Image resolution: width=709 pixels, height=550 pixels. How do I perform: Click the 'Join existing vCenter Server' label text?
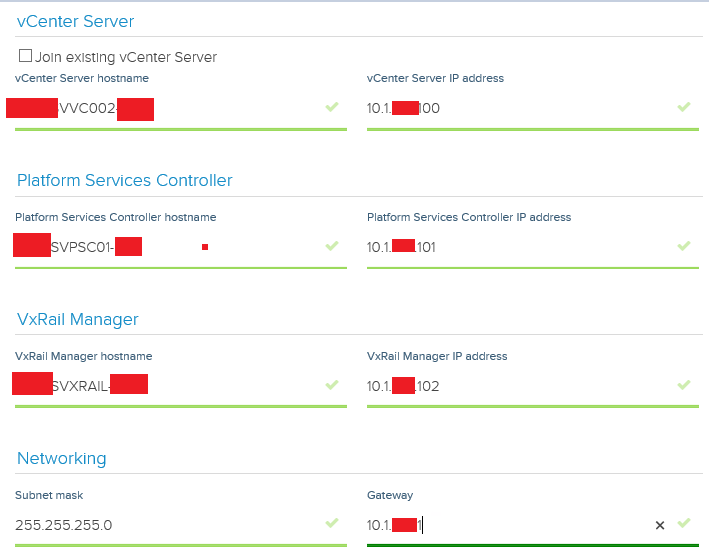pyautogui.click(x=126, y=57)
